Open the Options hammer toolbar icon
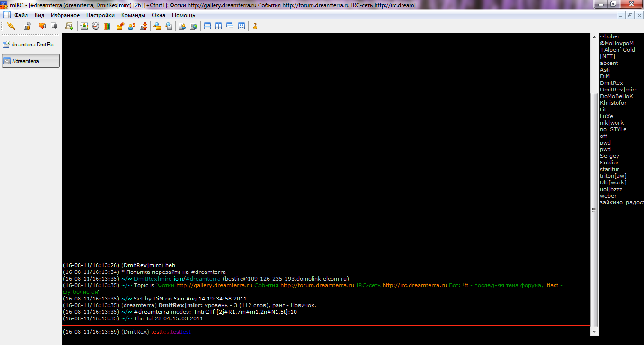644x345 pixels. click(x=27, y=26)
